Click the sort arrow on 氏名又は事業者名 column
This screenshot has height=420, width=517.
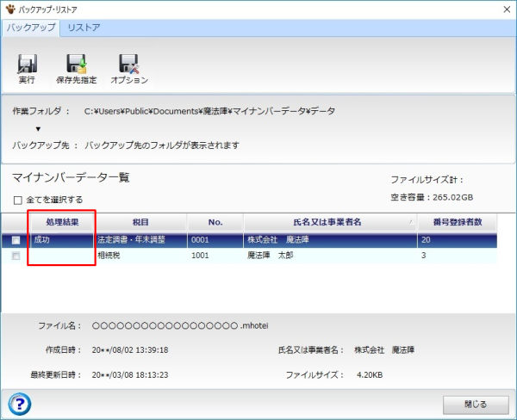point(411,223)
